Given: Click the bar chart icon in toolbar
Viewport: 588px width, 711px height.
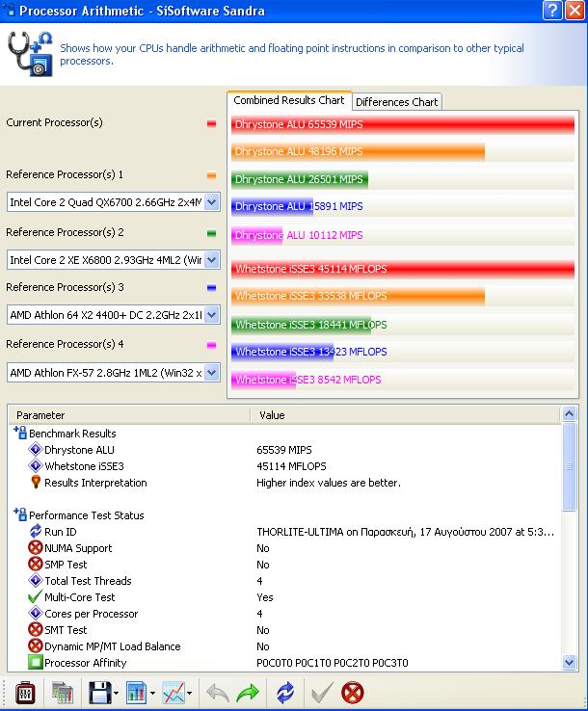Looking at the screenshot, I should (137, 693).
